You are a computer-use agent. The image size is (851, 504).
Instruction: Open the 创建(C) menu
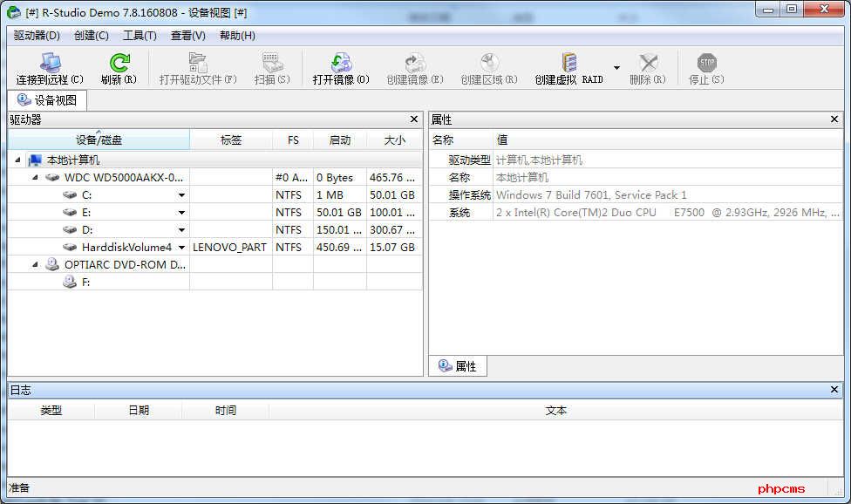click(92, 35)
